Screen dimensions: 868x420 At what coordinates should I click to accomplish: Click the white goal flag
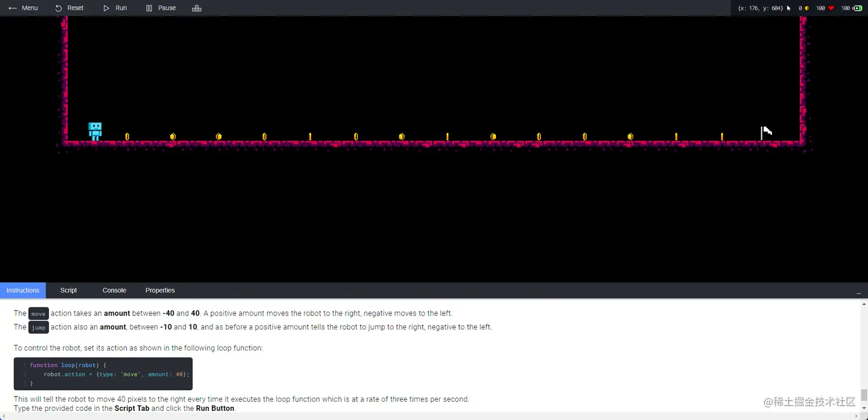pos(766,133)
